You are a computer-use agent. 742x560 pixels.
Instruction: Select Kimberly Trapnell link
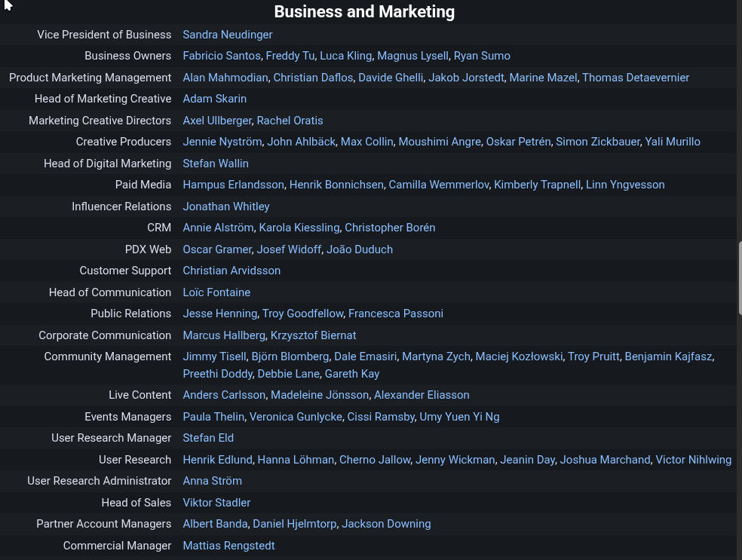click(x=537, y=185)
